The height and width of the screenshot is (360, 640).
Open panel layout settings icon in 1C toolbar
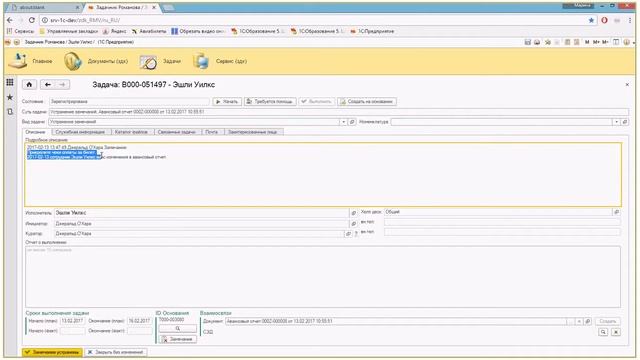coord(616,42)
